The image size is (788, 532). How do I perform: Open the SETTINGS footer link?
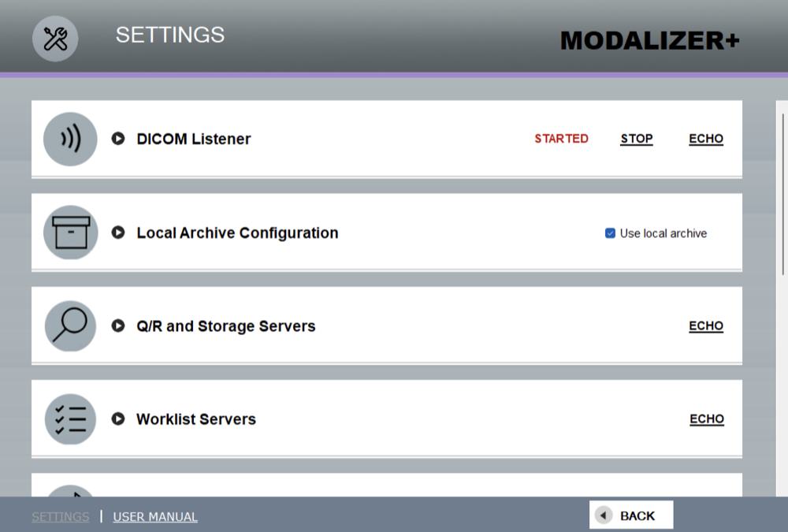point(61,517)
